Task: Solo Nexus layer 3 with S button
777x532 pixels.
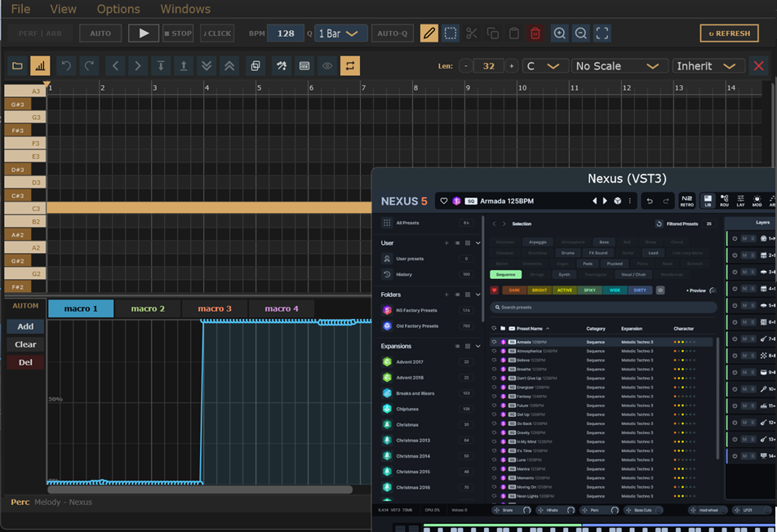Action: click(x=753, y=272)
